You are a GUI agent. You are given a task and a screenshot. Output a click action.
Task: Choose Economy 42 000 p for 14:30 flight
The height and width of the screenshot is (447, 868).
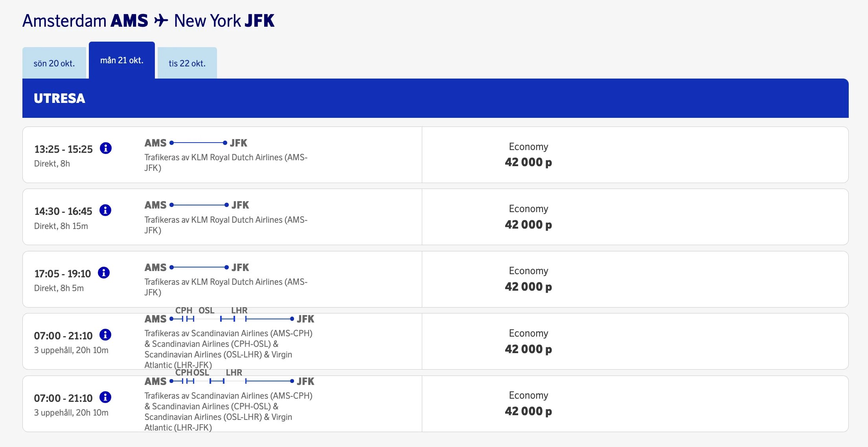pyautogui.click(x=528, y=217)
